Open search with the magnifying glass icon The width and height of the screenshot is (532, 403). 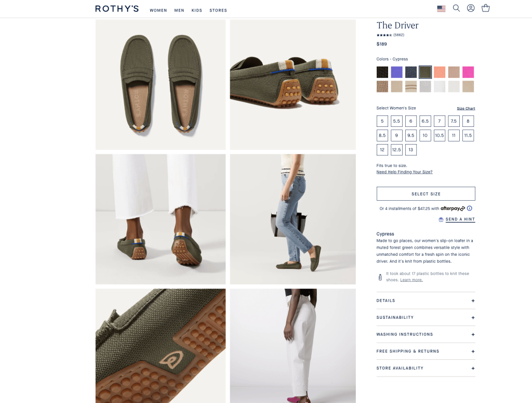[456, 8]
